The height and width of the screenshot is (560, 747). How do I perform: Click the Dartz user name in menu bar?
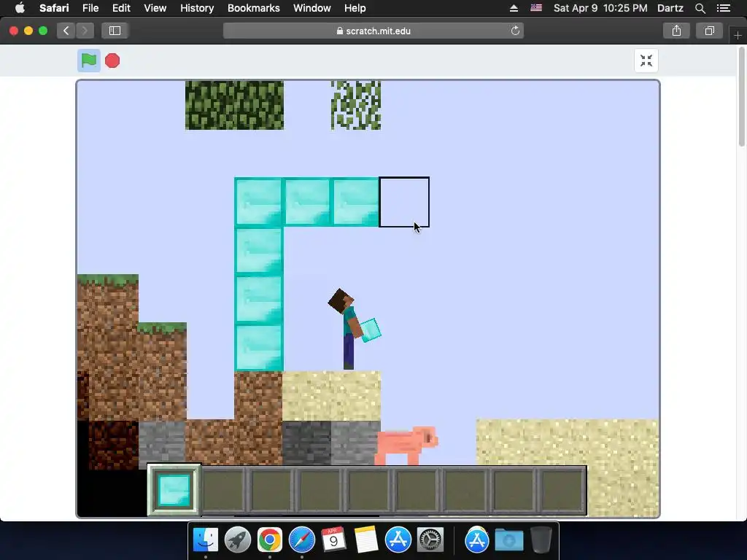coord(670,8)
